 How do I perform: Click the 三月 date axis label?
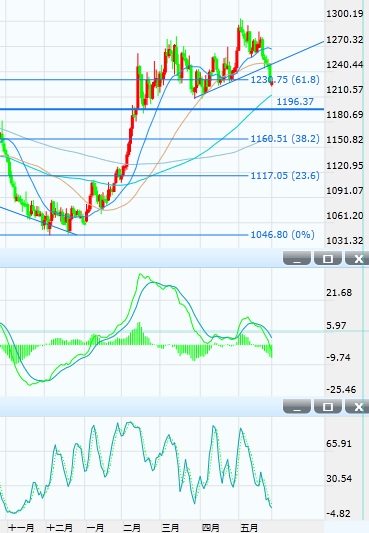170,528
